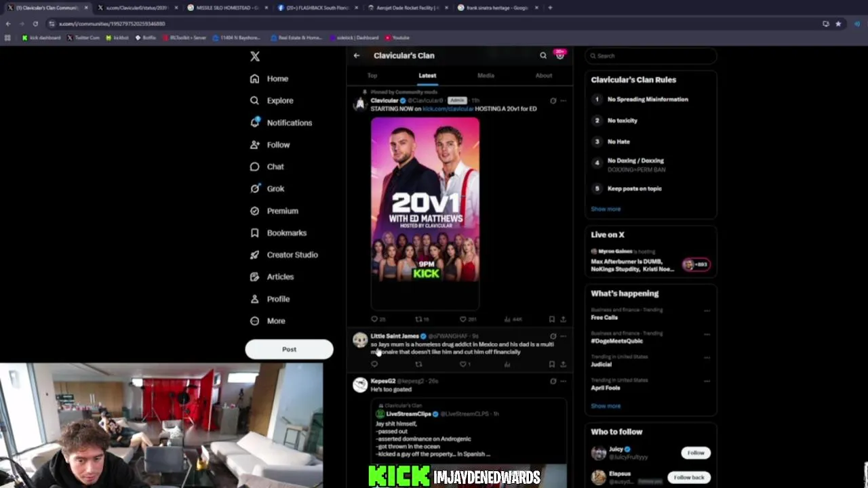
Task: Open Little Saint James profile name
Action: click(395, 336)
